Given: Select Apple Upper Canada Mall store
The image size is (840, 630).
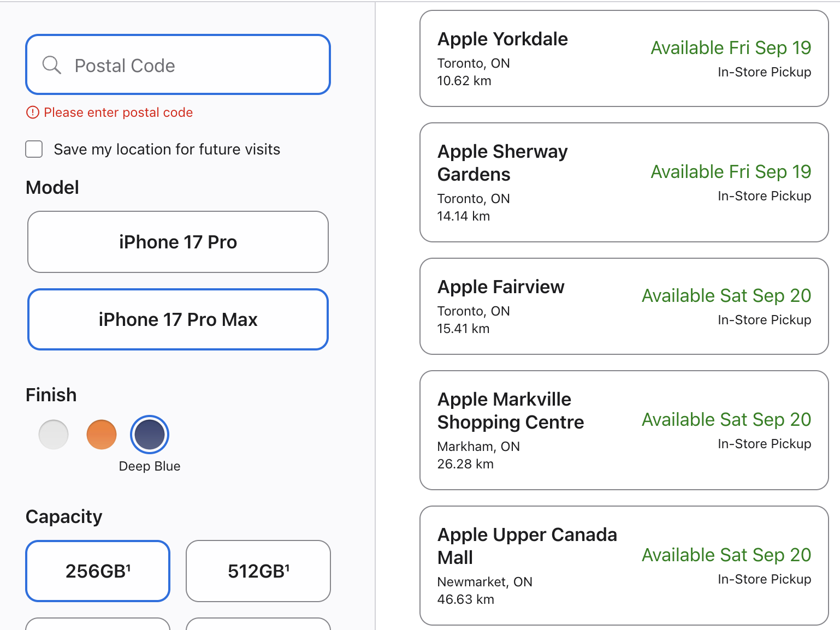Looking at the screenshot, I should (624, 566).
